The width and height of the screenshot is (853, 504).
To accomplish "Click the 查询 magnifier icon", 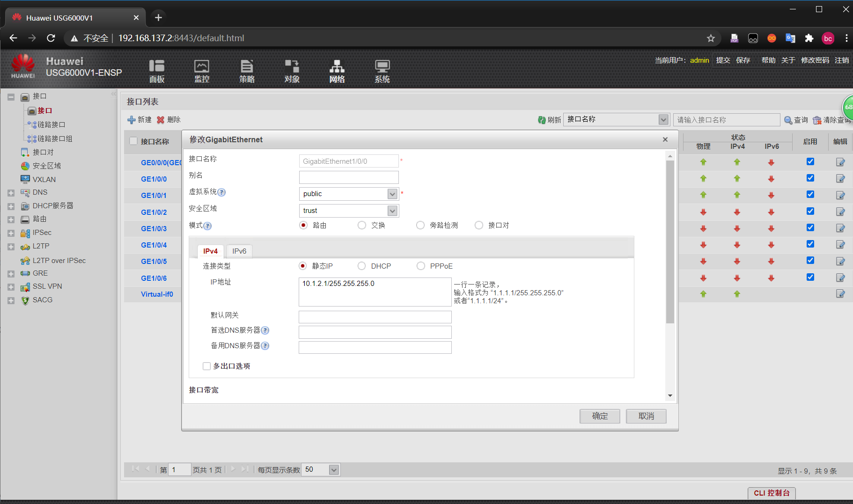I will 788,120.
